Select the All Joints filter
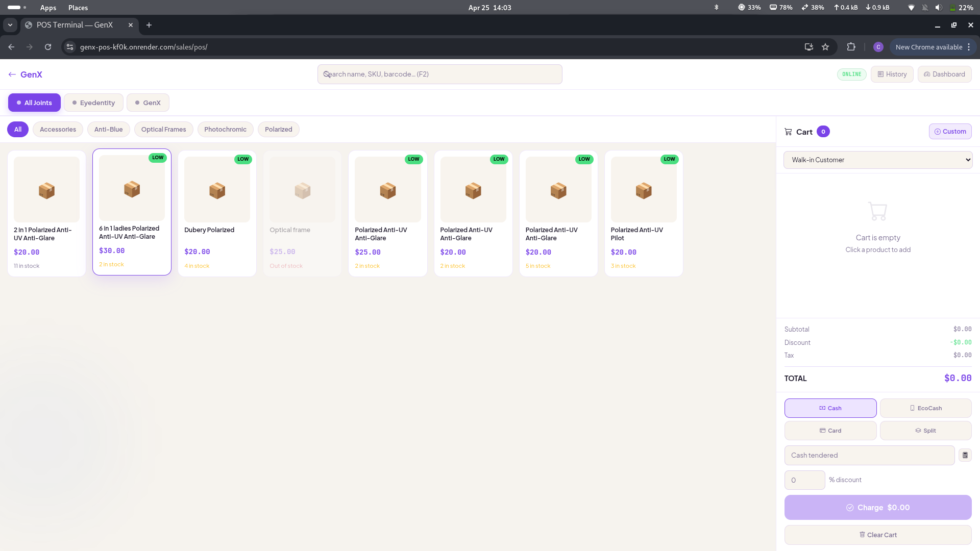This screenshot has height=551, width=980. click(x=34, y=103)
